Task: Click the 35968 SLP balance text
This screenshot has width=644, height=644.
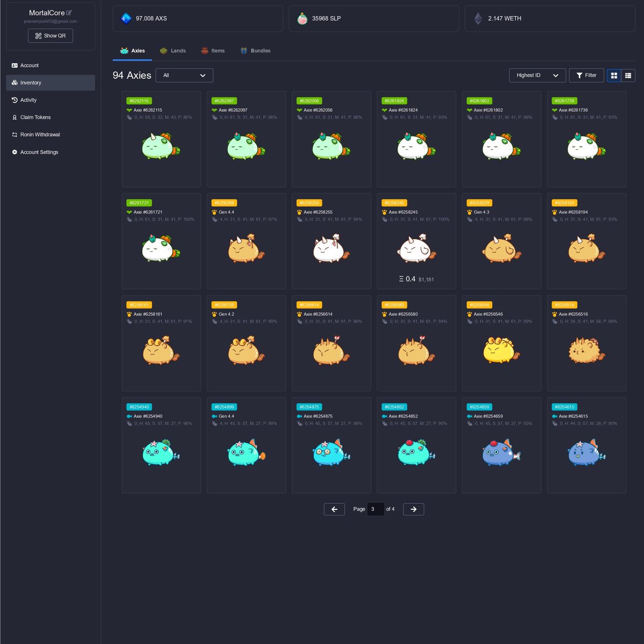Action: pyautogui.click(x=326, y=19)
